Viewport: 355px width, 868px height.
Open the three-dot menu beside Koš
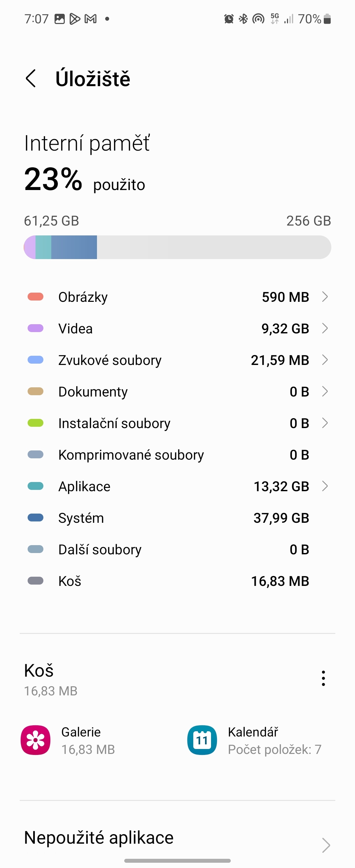pos(323,678)
